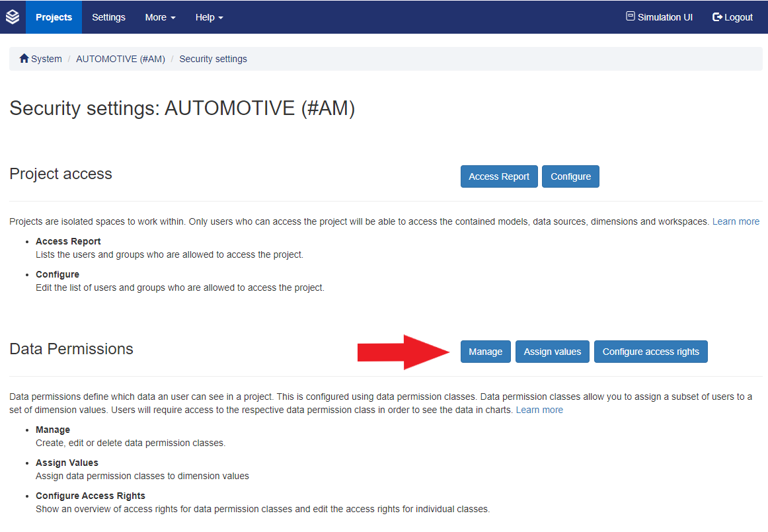Viewport: 768px width, 532px height.
Task: Open Configure access rights button
Action: tap(650, 352)
